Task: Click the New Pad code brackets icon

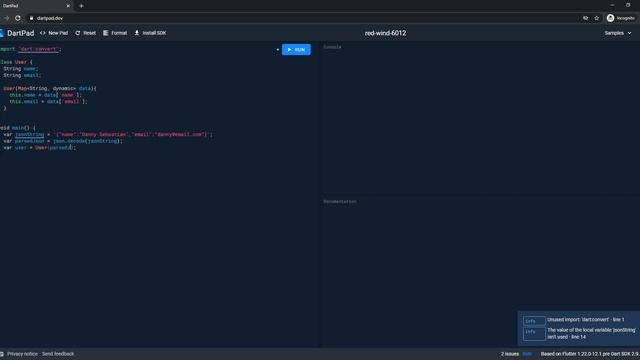Action: click(42, 33)
